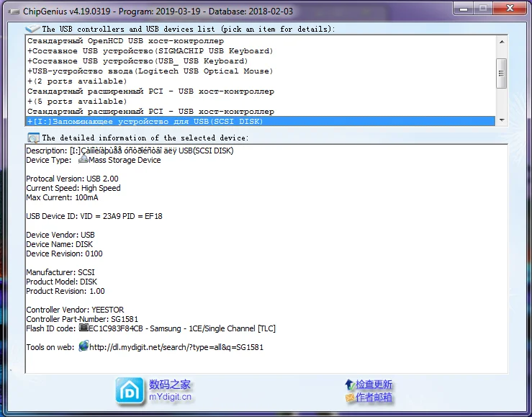The image size is (532, 417).
Task: Click the 作者邮箱 author email link
Action: click(x=374, y=398)
